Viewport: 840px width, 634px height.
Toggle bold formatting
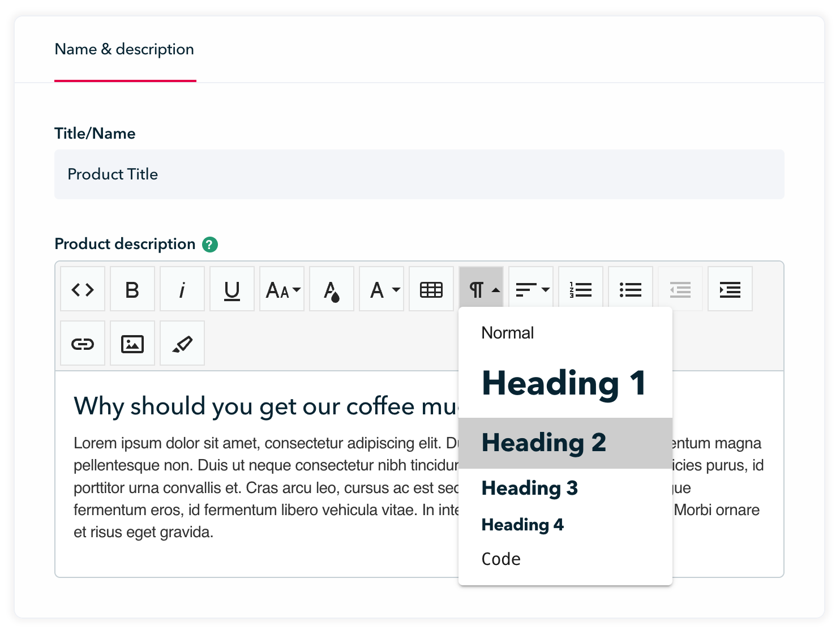click(x=132, y=289)
